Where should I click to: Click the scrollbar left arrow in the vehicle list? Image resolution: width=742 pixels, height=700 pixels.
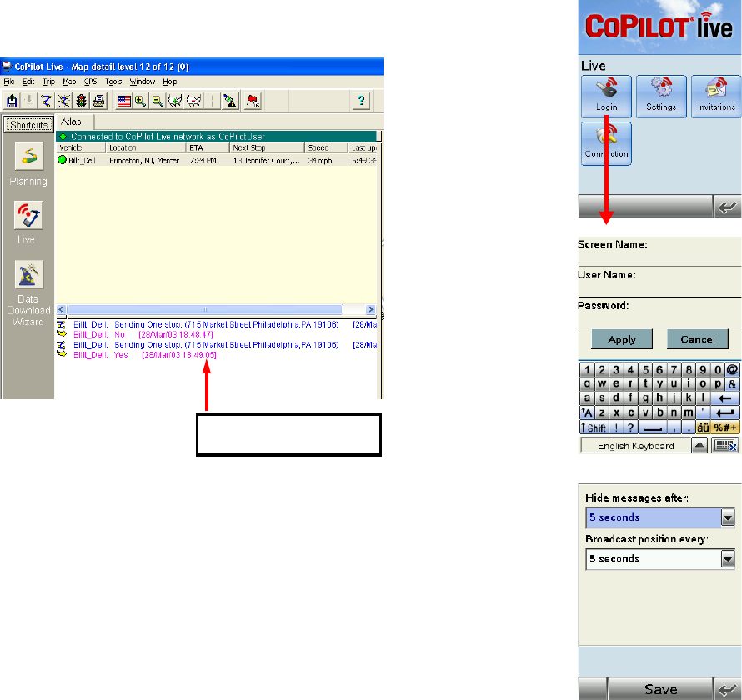coord(61,309)
